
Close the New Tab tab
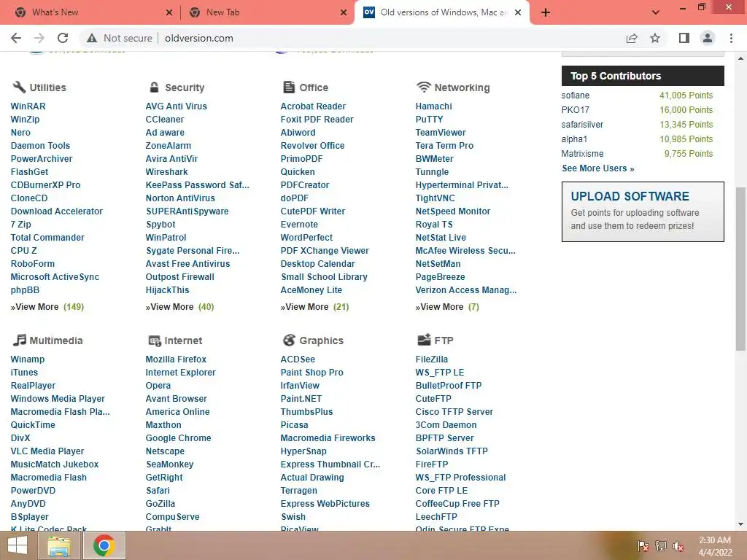pyautogui.click(x=344, y=12)
